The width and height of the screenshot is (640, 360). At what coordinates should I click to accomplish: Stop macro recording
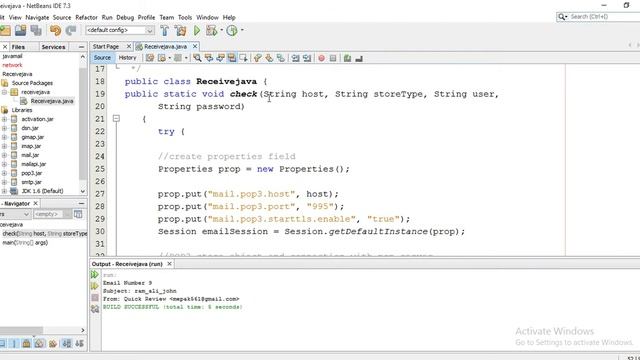pos(333,58)
